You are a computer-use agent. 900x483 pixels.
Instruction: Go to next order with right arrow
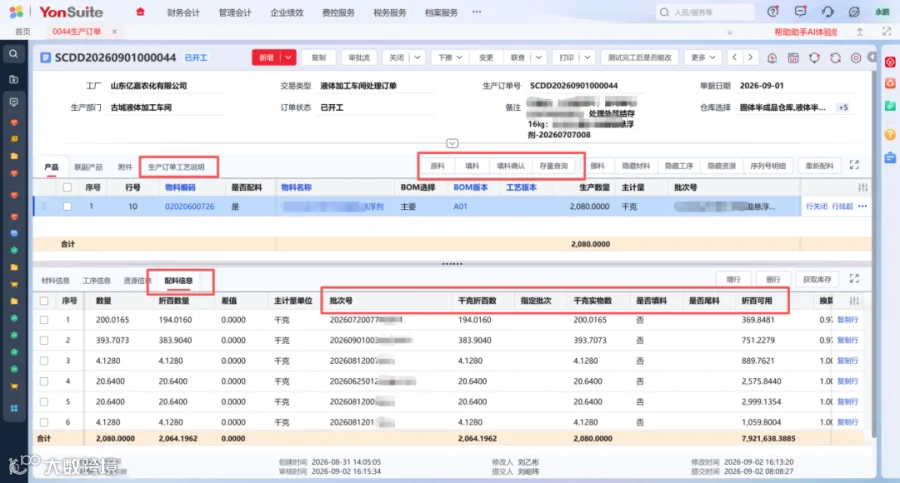click(x=750, y=57)
